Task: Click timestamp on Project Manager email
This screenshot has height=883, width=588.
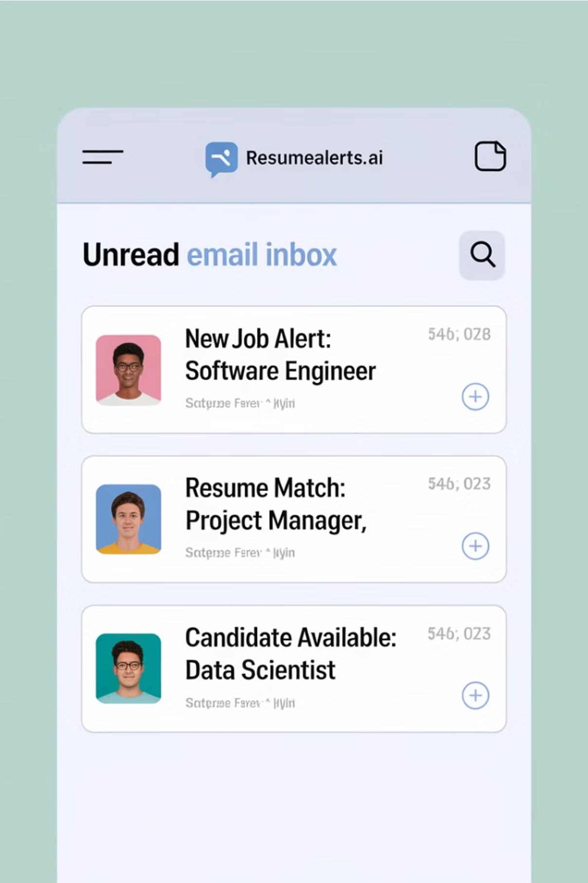Action: 459,484
